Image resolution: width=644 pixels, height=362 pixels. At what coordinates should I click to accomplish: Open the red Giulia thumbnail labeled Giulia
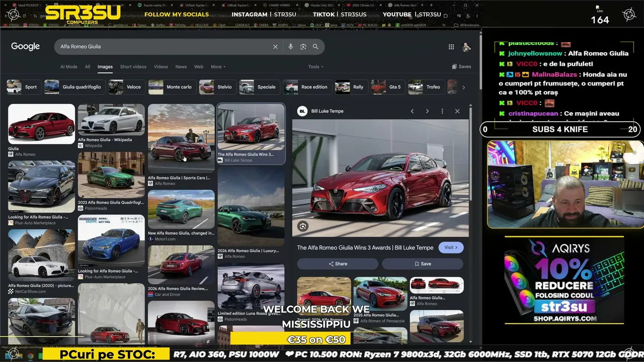[x=41, y=124]
